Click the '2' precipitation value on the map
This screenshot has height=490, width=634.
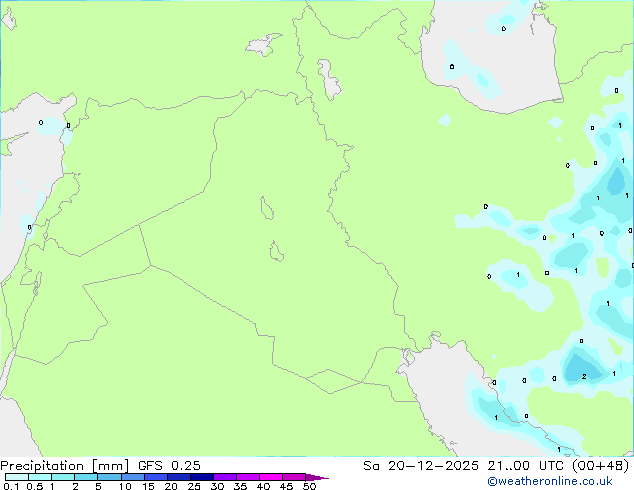(584, 376)
